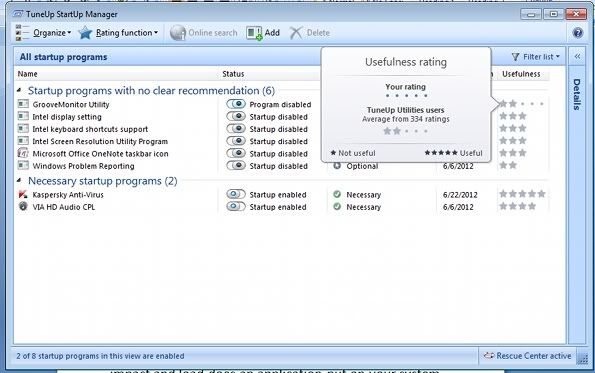Select the Windows Problem Reporting icon
This screenshot has height=373, width=595.
(23, 165)
